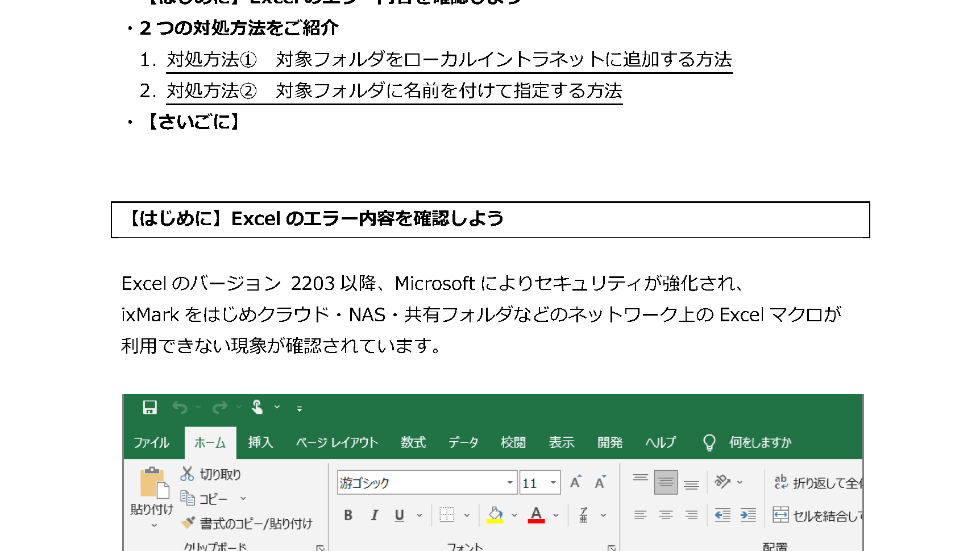The height and width of the screenshot is (551, 980).
Task: Follow the 対処方法② 名前を付けて指定 link
Action: coord(395,90)
